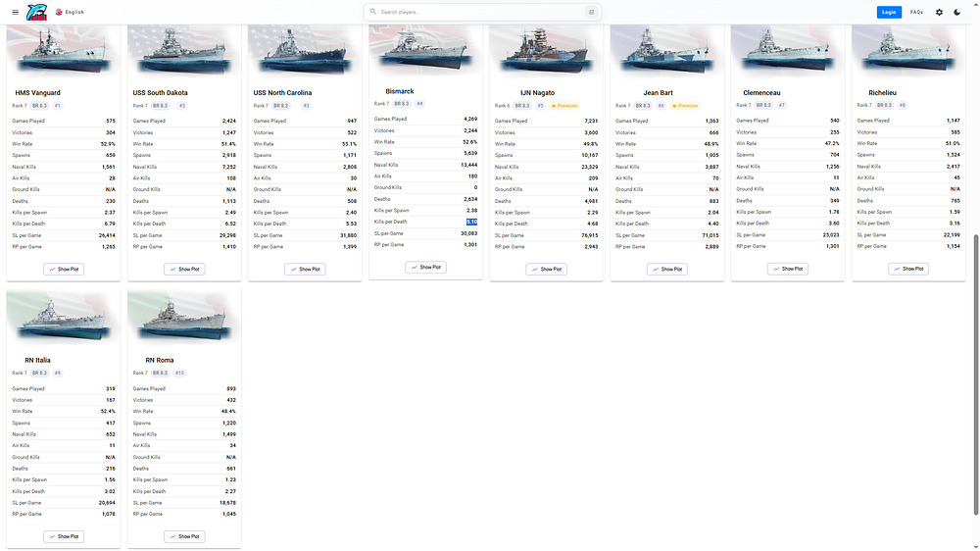This screenshot has width=980, height=551.
Task: Click the page vertical scrollbar
Action: (x=976, y=374)
